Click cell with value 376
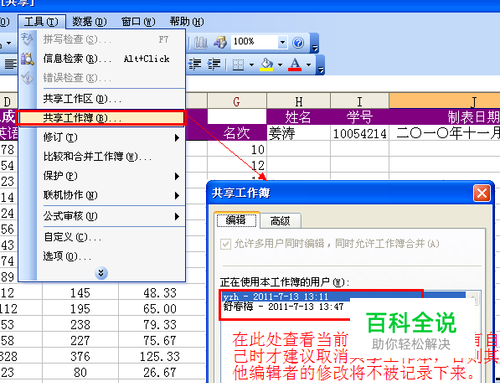500x383 pixels. tap(80, 356)
